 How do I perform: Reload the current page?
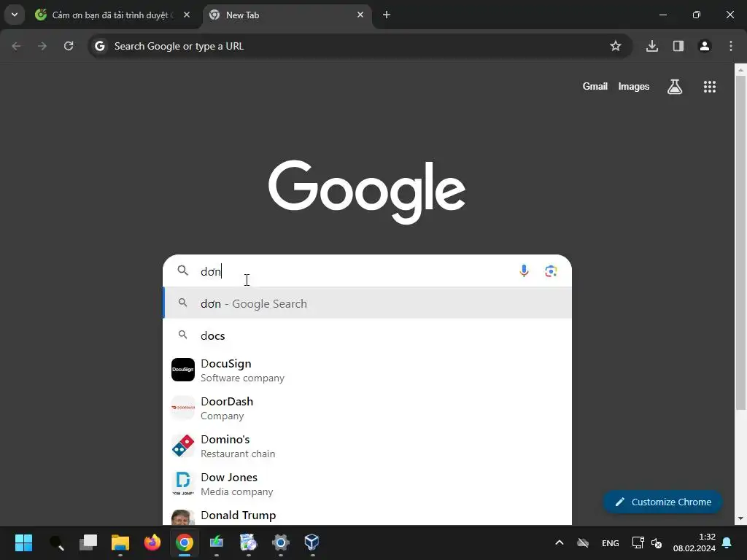pos(69,46)
